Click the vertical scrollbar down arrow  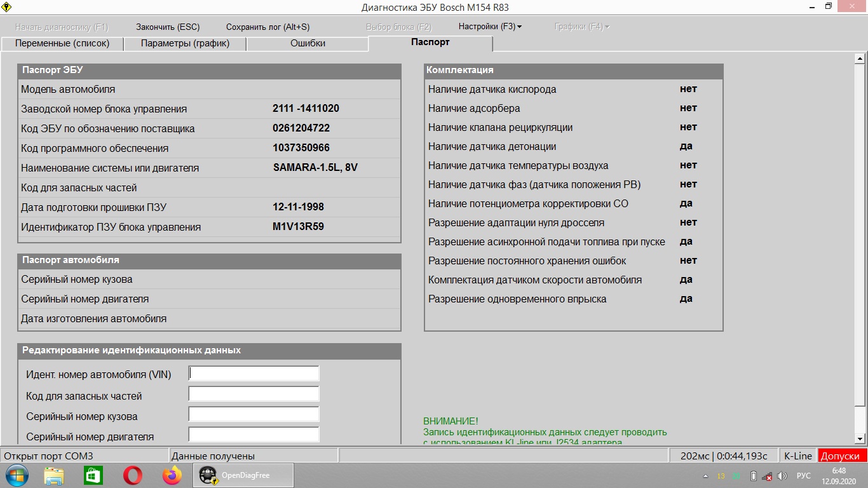point(860,439)
